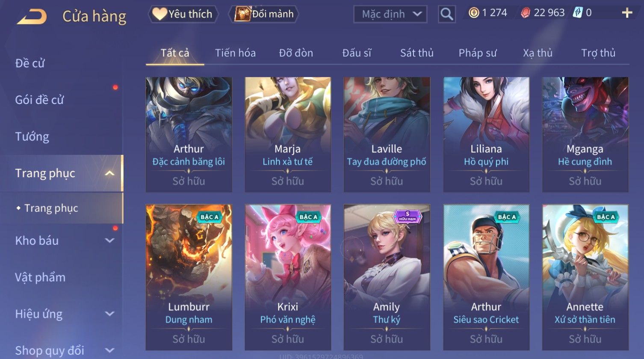Select Liliana Hồ quý phi skin card
The height and width of the screenshot is (359, 644).
click(486, 134)
